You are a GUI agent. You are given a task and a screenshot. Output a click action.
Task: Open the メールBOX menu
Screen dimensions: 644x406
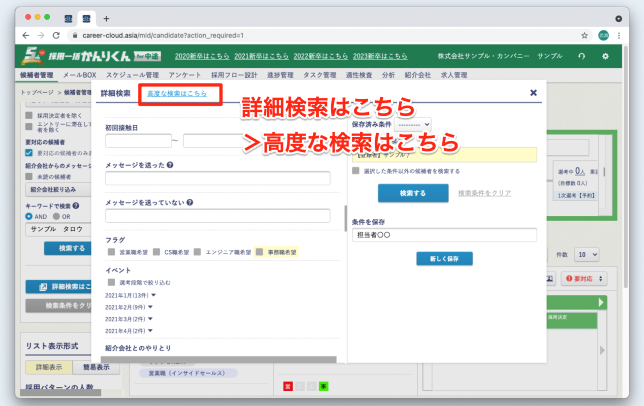point(80,75)
